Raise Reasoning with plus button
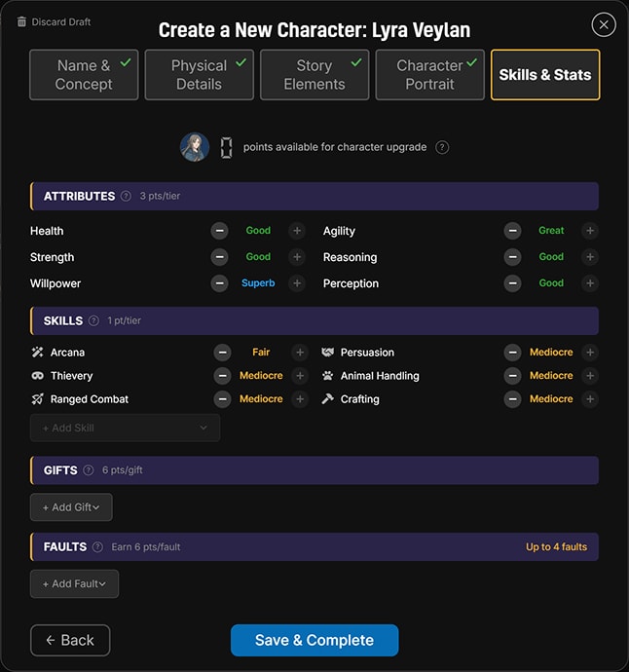This screenshot has width=629, height=672. pyautogui.click(x=590, y=257)
